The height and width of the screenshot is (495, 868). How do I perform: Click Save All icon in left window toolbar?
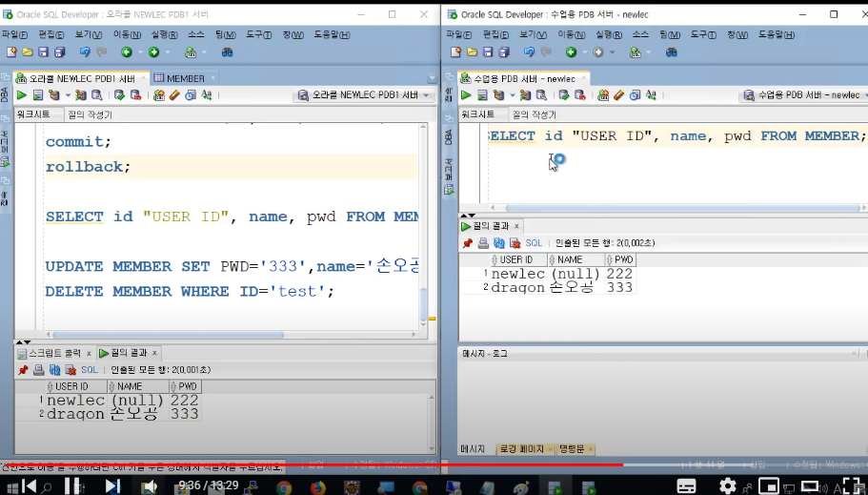[x=59, y=52]
